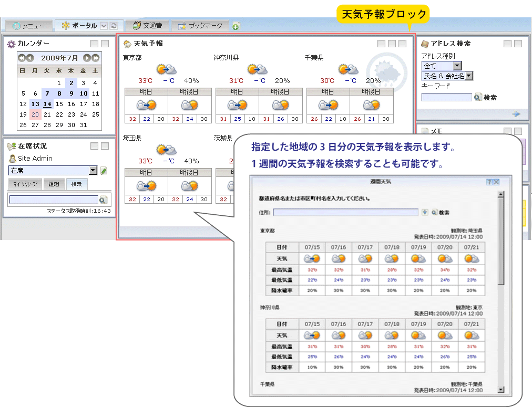Click the 週間天気 scrollbar down arrow
The height and width of the screenshot is (407, 532).
(x=501, y=390)
